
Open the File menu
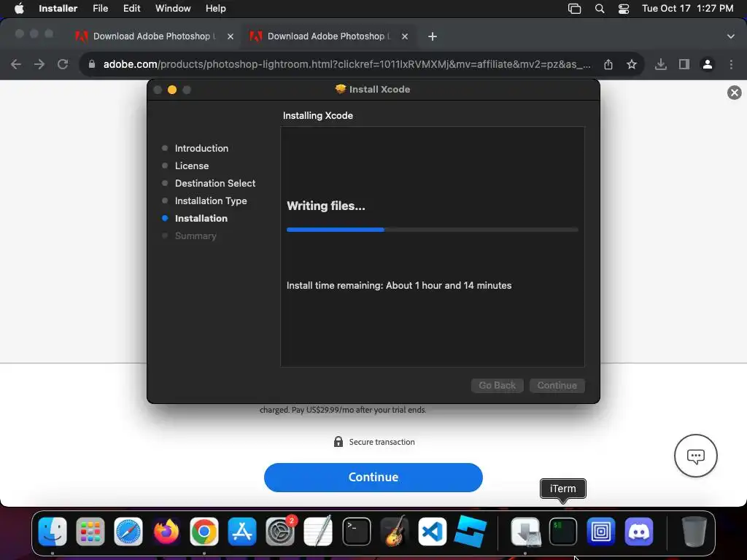click(x=101, y=9)
